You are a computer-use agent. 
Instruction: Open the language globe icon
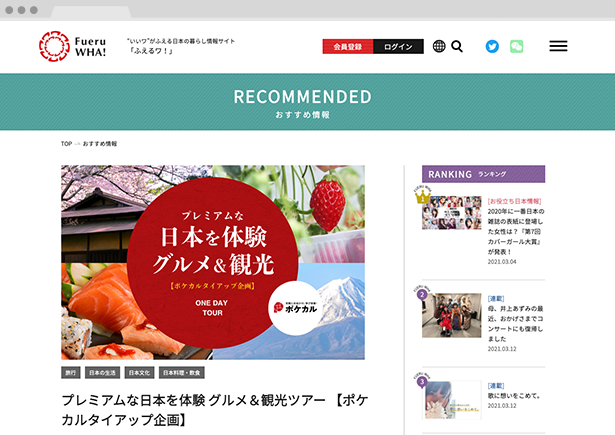pyautogui.click(x=439, y=46)
